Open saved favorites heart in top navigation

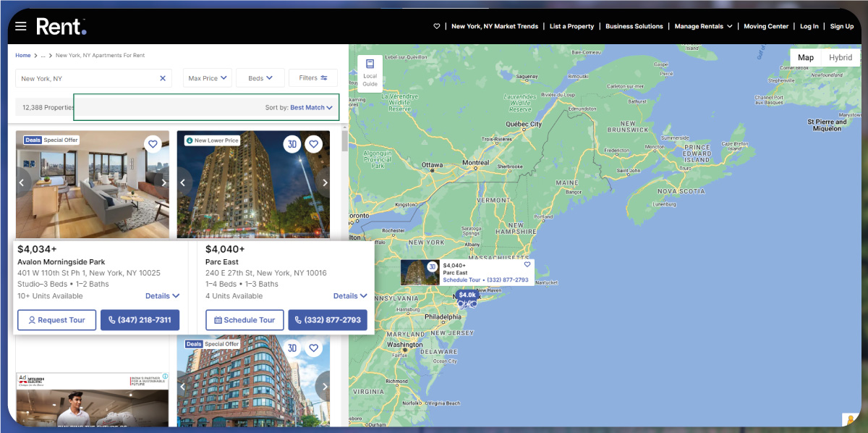click(436, 26)
